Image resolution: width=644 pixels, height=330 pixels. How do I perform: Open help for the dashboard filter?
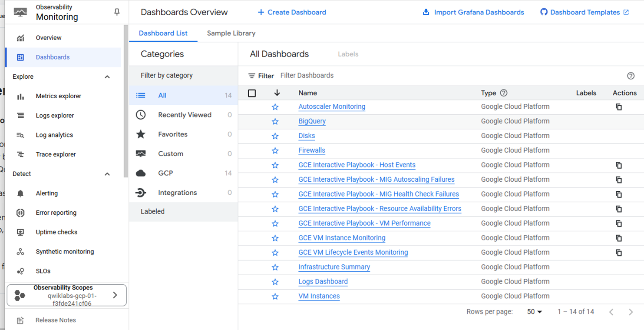[631, 76]
